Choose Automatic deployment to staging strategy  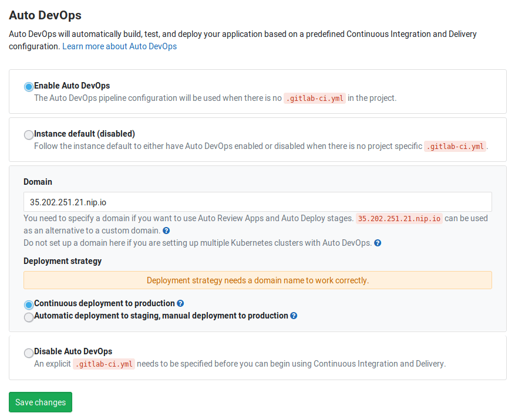point(29,317)
